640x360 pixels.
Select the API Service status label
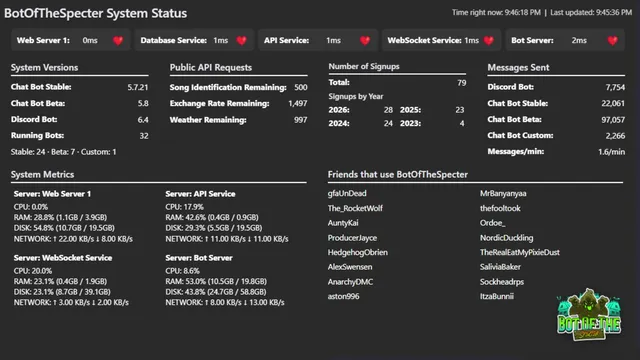click(x=286, y=40)
